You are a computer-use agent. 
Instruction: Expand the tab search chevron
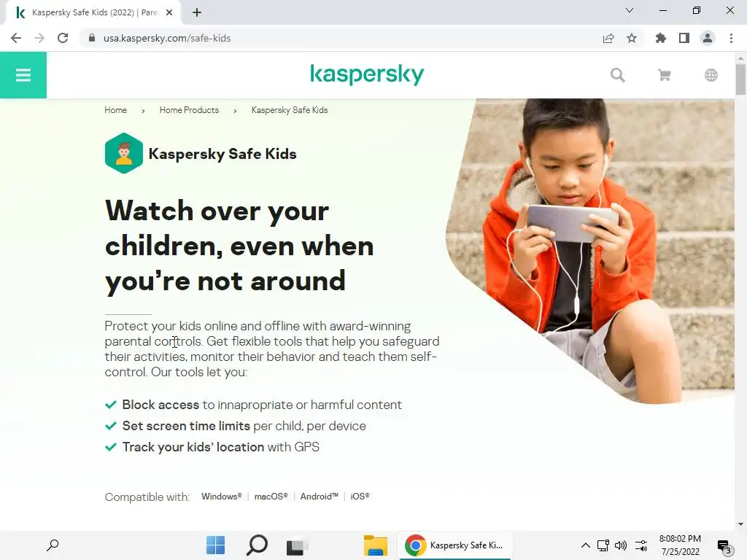tap(630, 10)
